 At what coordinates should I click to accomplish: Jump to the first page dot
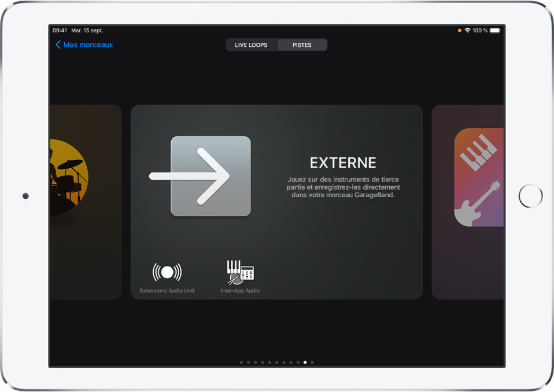coord(241,361)
